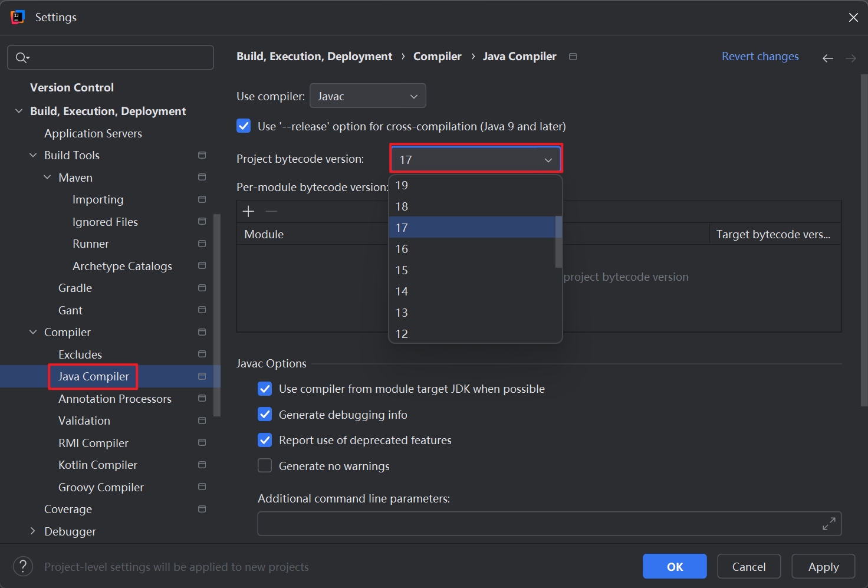Select Version Control in settings tree
Screen dimensions: 868x588
click(72, 87)
